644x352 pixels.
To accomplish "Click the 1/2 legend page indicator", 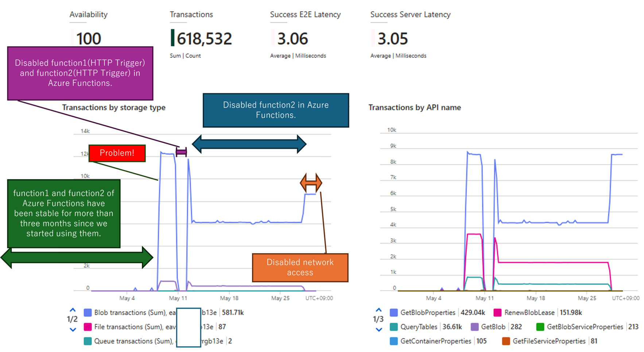I will tap(72, 320).
